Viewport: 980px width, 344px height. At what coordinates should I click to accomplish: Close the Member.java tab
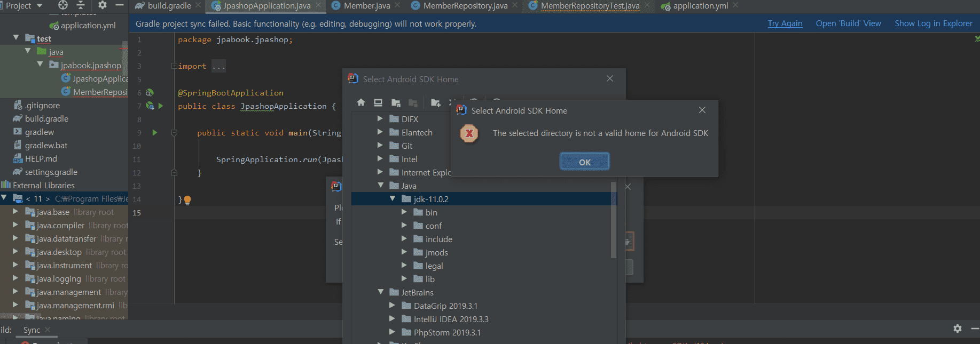point(397,5)
